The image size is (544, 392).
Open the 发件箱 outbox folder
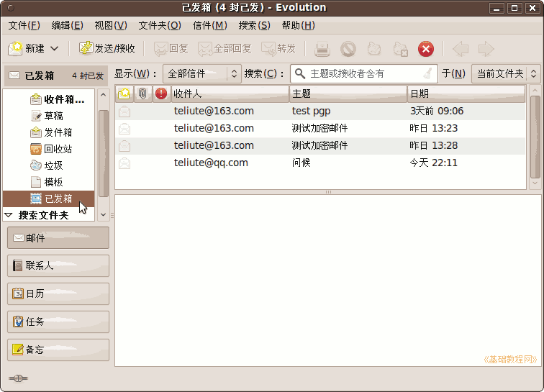pos(51,132)
